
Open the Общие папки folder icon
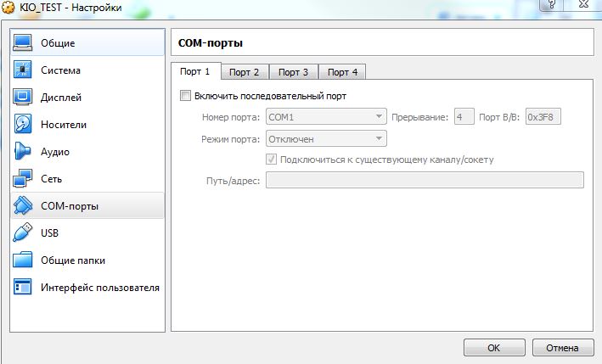[23, 260]
